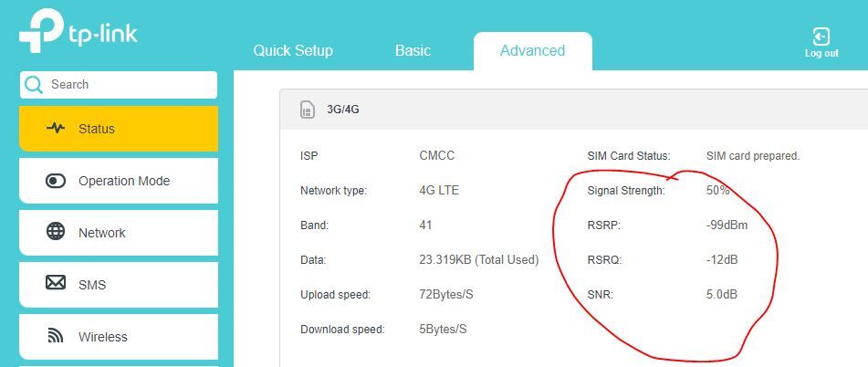This screenshot has height=367, width=868.
Task: Click the SIM card icon in 3G/4G header
Action: point(308,110)
